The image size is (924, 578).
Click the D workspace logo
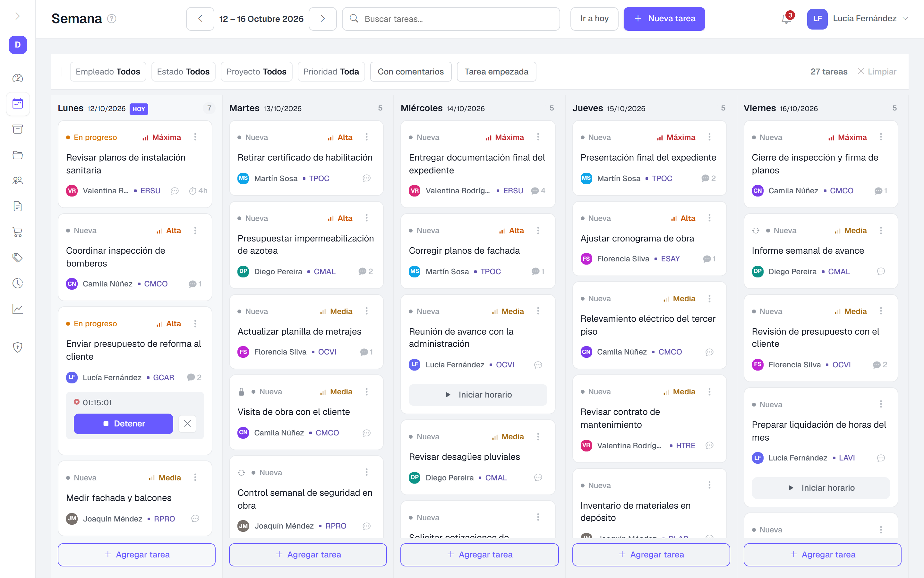pyautogui.click(x=18, y=45)
